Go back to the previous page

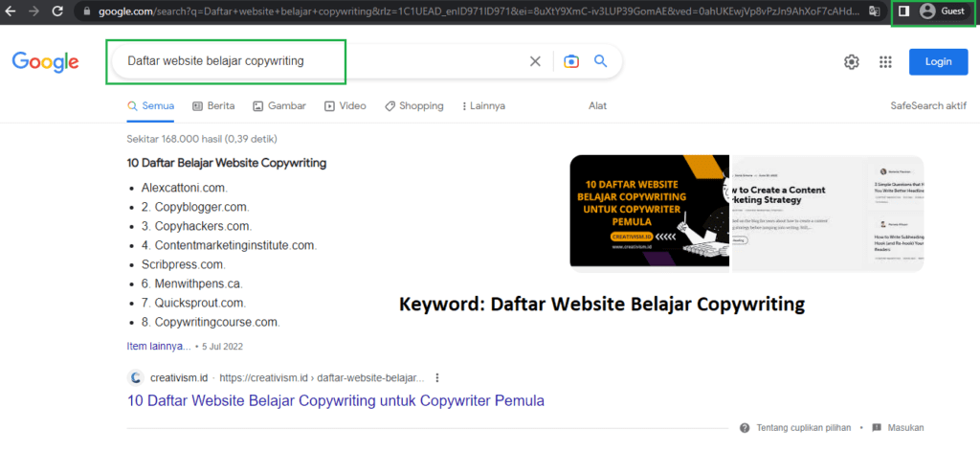pos(10,11)
